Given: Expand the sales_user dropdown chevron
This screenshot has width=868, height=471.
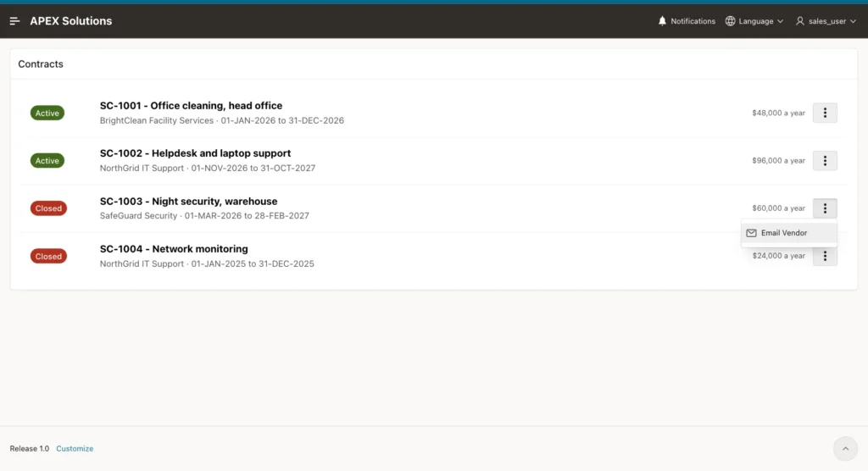Looking at the screenshot, I should [x=853, y=21].
